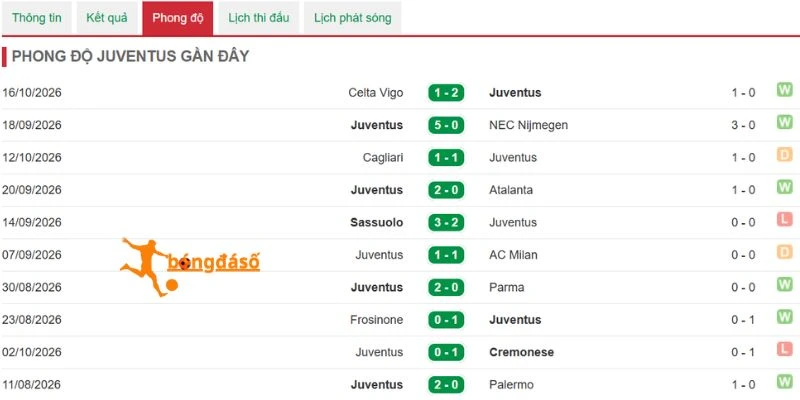The image size is (800, 400).
Task: Open the Thông tin tab
Action: 37,18
